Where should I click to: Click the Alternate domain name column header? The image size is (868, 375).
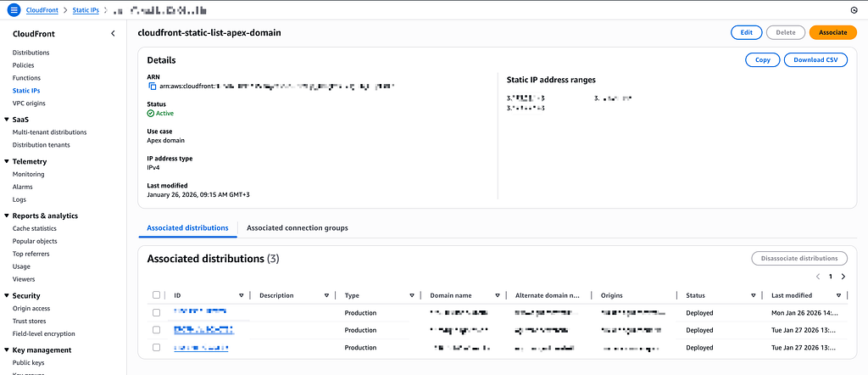(x=548, y=296)
